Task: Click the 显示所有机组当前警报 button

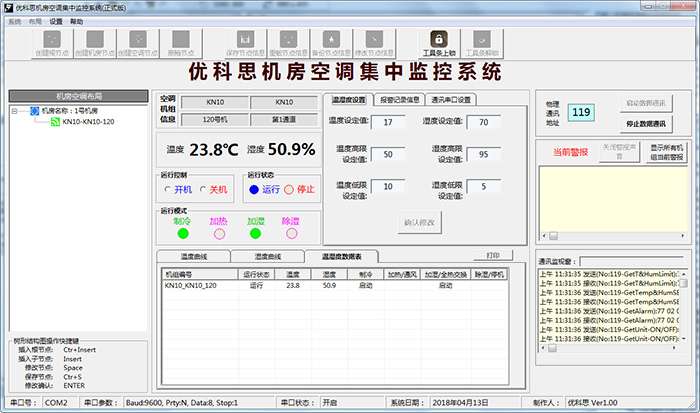Action: tap(666, 152)
